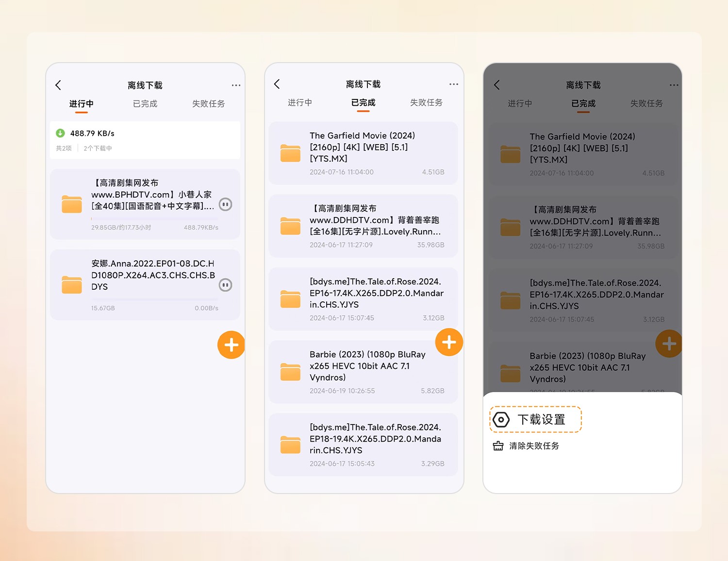This screenshot has width=728, height=561.
Task: Tap the 进行中 tab on the right phone
Action: click(520, 104)
